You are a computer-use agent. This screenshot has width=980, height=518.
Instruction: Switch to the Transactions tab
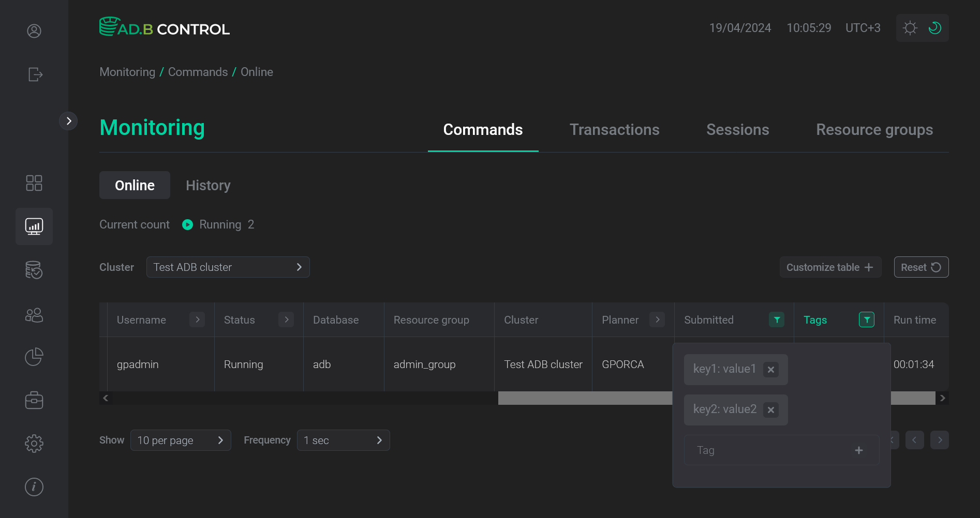pyautogui.click(x=614, y=130)
